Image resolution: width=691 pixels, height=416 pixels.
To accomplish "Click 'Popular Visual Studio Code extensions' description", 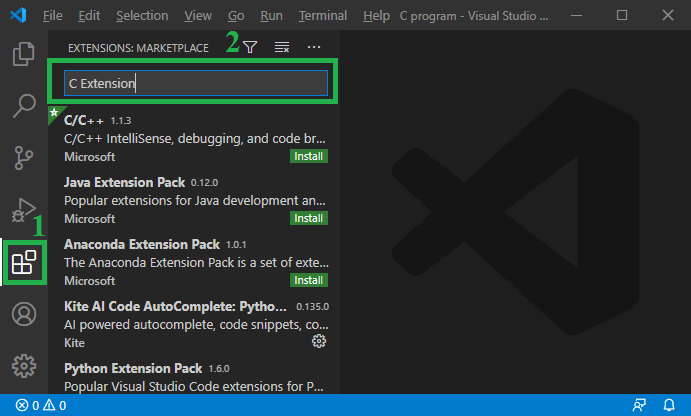I will [x=193, y=386].
